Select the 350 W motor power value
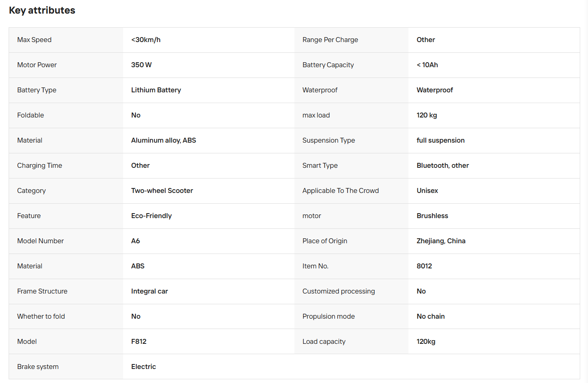Image resolution: width=588 pixels, height=383 pixels. point(141,65)
